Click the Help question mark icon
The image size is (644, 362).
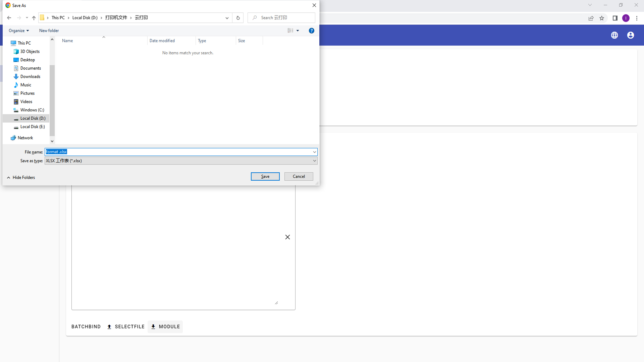(x=311, y=31)
